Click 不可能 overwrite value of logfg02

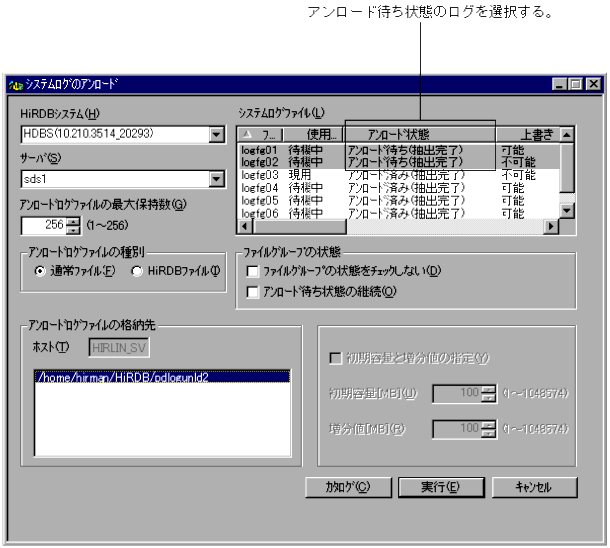pyautogui.click(x=519, y=162)
